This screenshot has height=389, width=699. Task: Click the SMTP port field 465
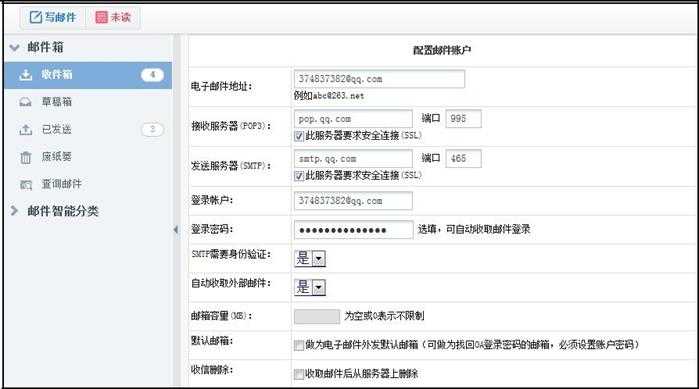pos(464,159)
